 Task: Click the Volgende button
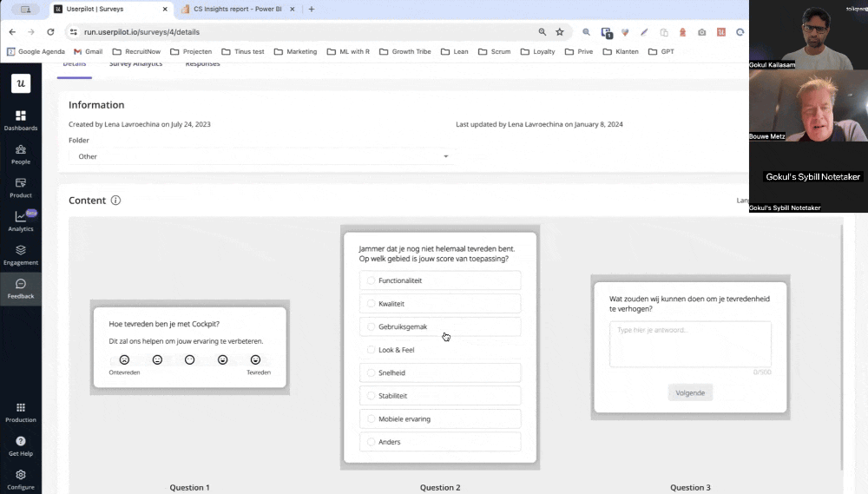tap(690, 392)
